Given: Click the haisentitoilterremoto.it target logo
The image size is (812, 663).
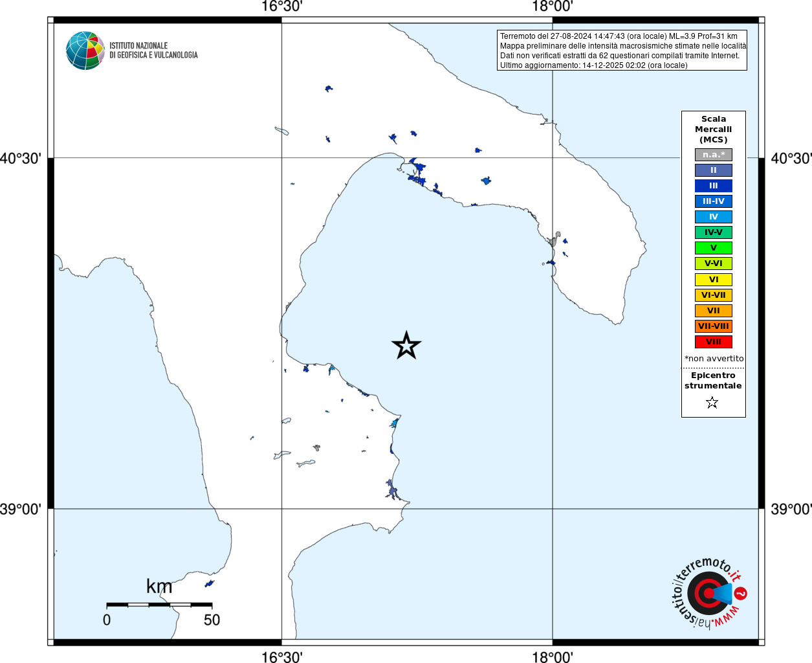Looking at the screenshot, I should click(x=710, y=593).
